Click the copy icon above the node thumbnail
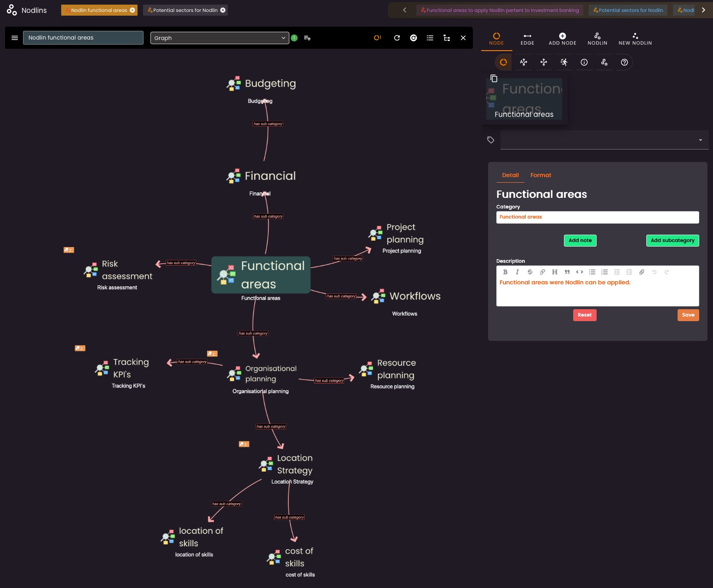This screenshot has width=713, height=588. [494, 79]
